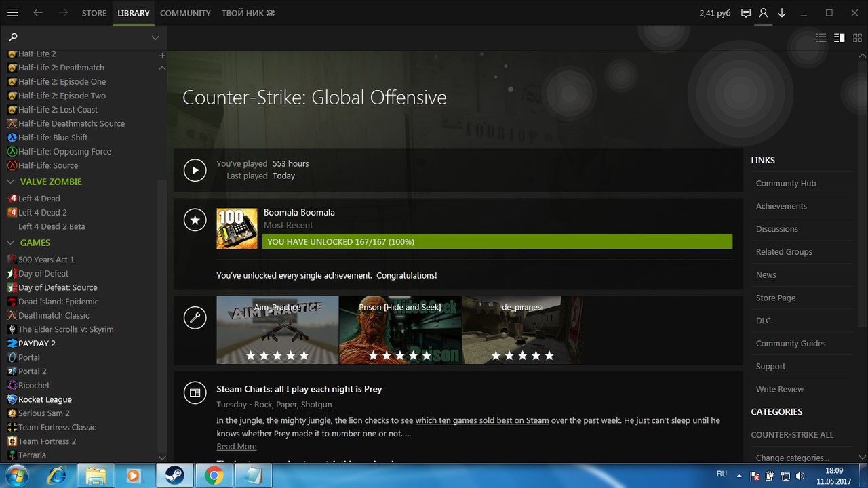Switch library to detail view

coord(840,38)
